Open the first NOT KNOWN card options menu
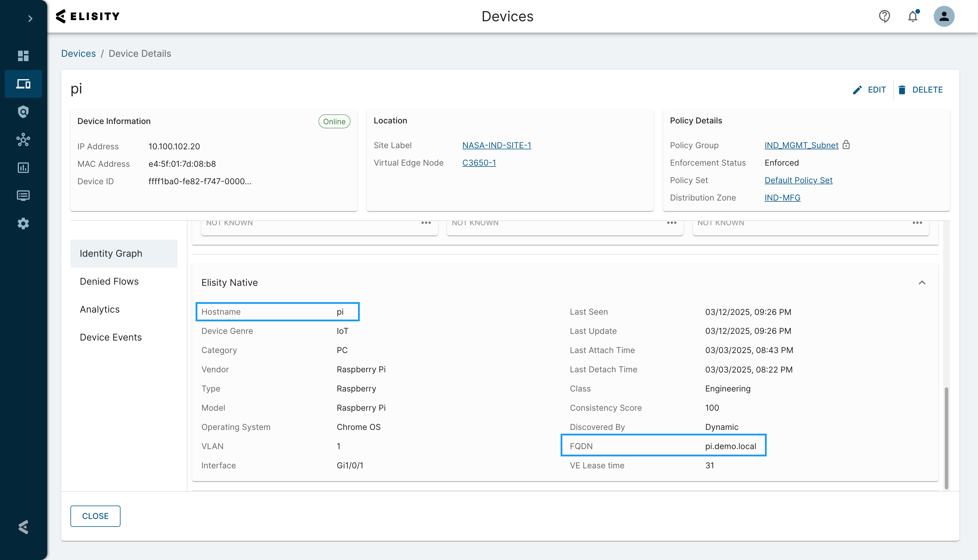The height and width of the screenshot is (560, 978). point(426,223)
